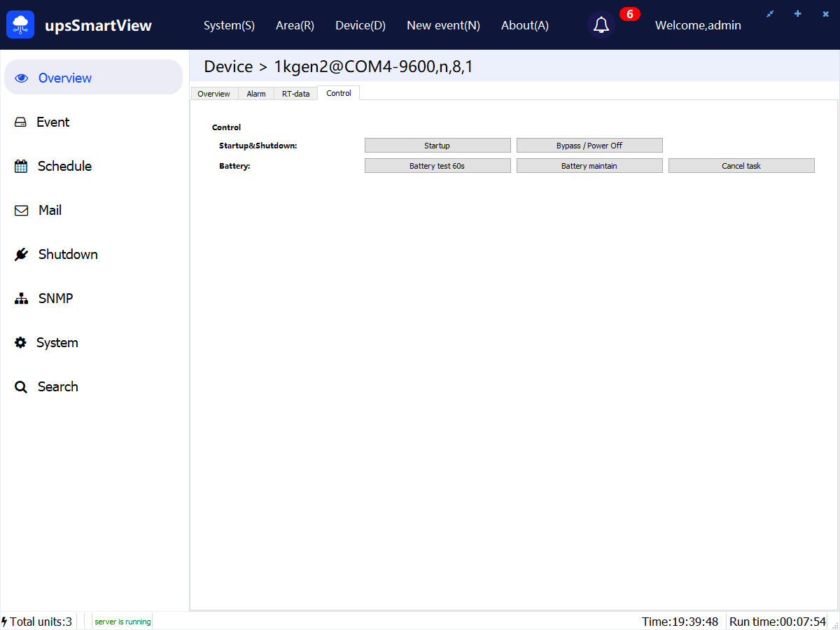Click the Cancel task button
The image size is (840, 630).
pos(741,166)
